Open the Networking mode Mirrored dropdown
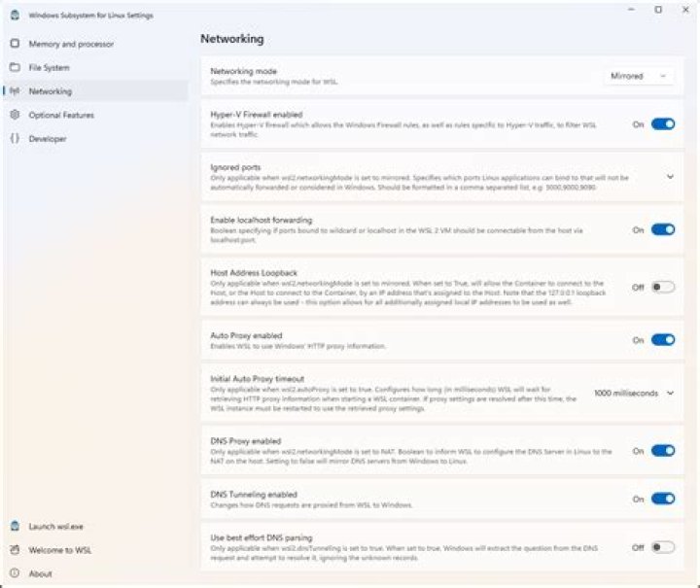 pos(638,76)
